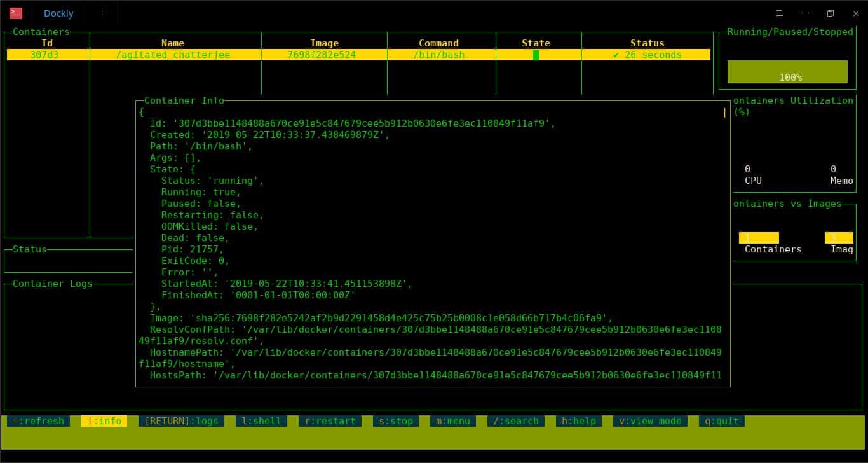Viewport: 868px width, 463px height.
Task: Click image cell 7698f282e524
Action: (x=322, y=55)
